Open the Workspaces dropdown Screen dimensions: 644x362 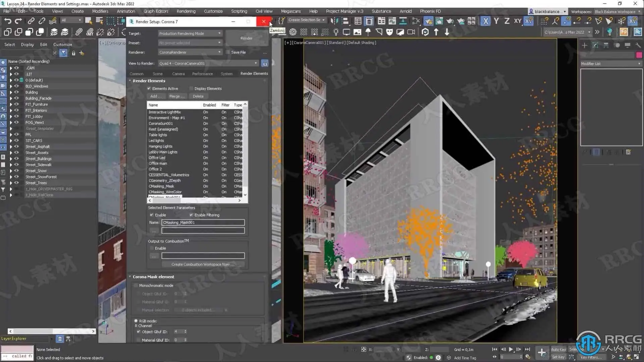pos(617,12)
